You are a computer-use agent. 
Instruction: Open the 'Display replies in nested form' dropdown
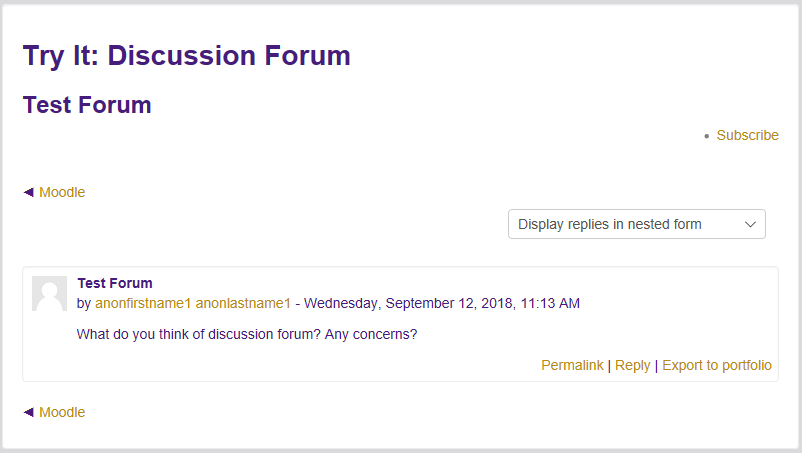point(636,224)
